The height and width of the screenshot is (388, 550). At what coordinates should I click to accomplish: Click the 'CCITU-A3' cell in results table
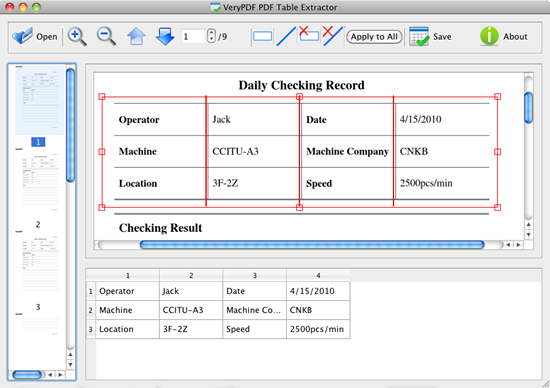click(191, 310)
